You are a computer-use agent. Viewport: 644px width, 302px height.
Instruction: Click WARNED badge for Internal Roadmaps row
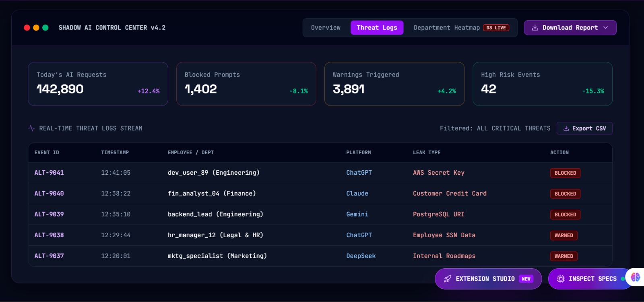(x=564, y=256)
